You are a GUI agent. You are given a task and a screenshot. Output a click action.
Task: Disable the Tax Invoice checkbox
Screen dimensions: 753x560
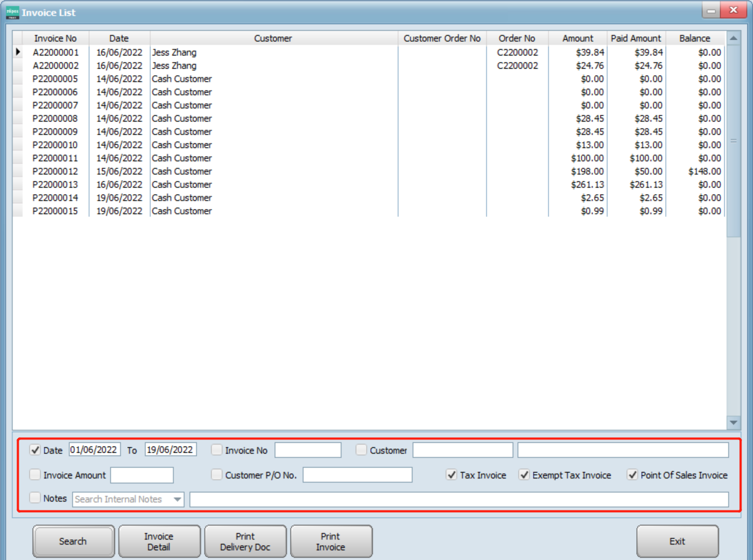(x=452, y=475)
